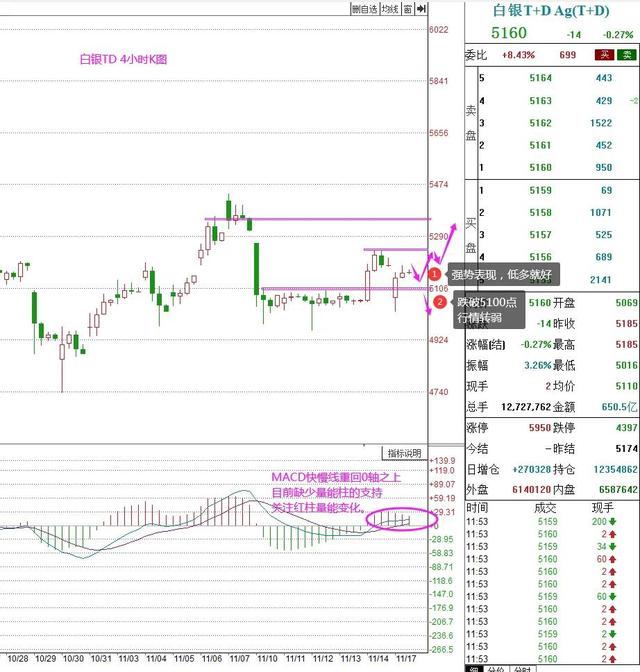
Task: Select sell level 3 volume 1522
Action: tap(601, 123)
